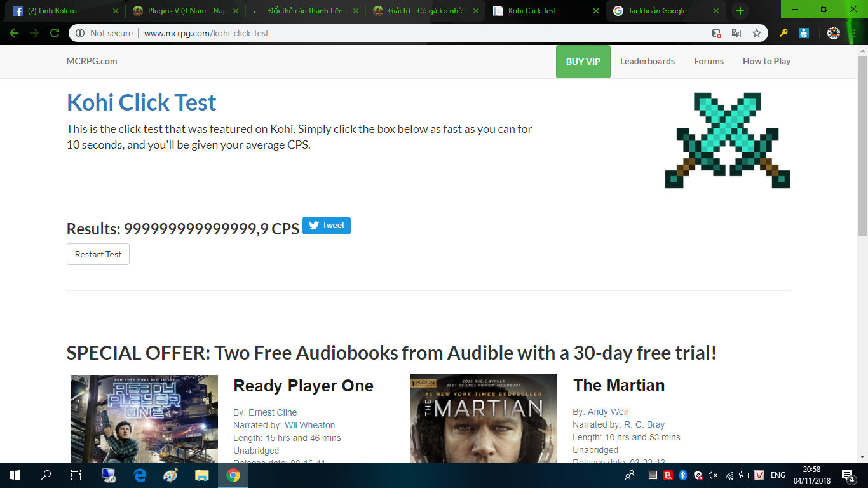Open the Chrome profile avatar
The image size is (868, 488).
(834, 33)
